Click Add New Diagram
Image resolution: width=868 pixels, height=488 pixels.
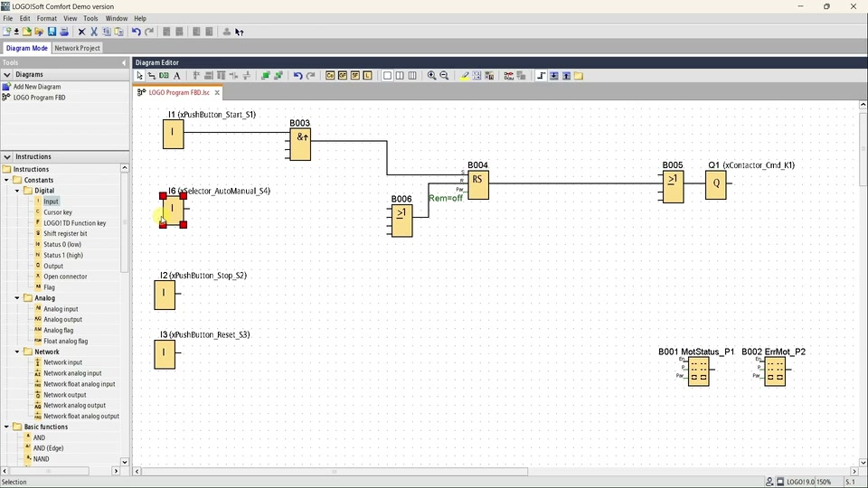pos(37,87)
